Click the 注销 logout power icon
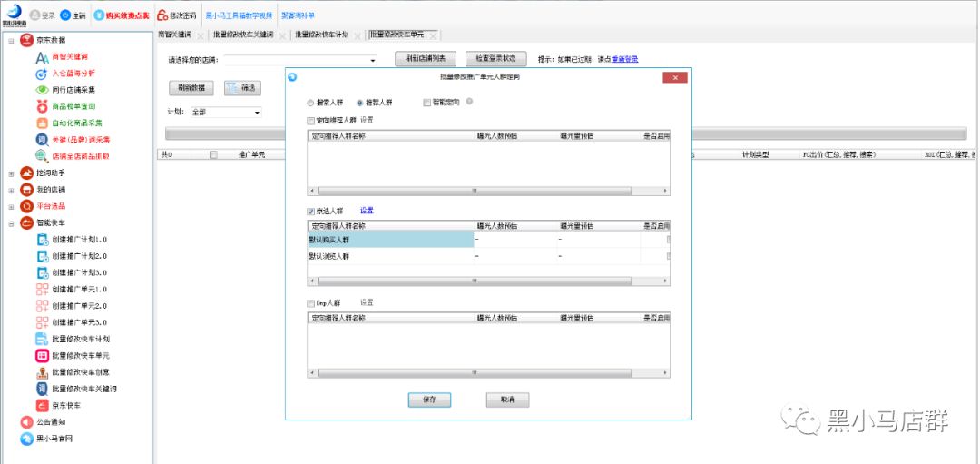 (x=65, y=15)
